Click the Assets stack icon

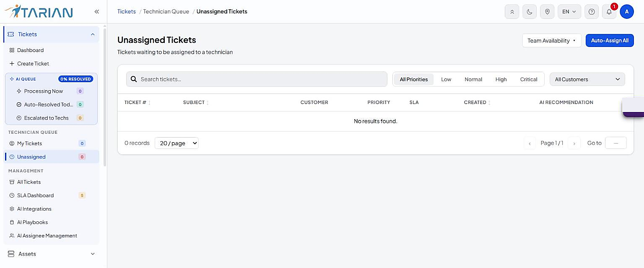(x=11, y=254)
